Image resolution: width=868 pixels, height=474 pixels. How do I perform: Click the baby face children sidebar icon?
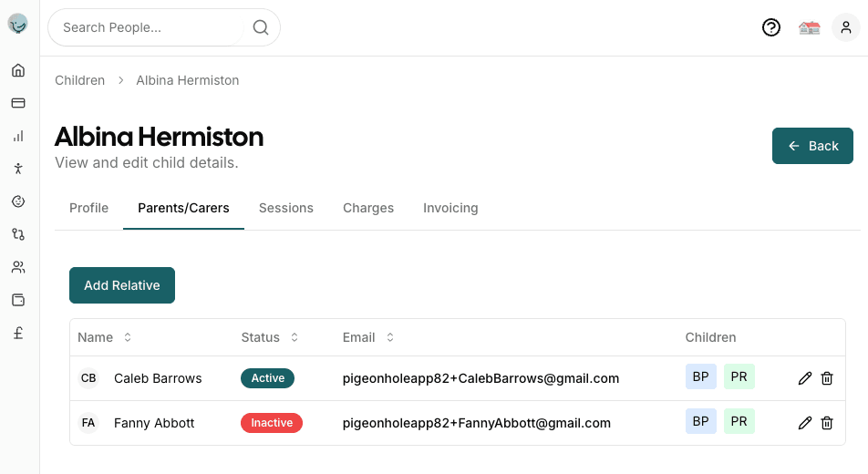point(18,201)
